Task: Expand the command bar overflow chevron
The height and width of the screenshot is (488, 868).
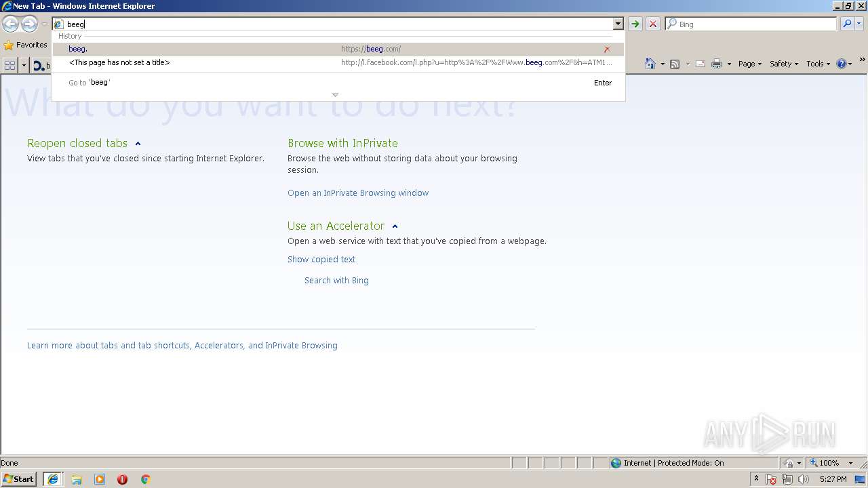Action: click(x=862, y=60)
